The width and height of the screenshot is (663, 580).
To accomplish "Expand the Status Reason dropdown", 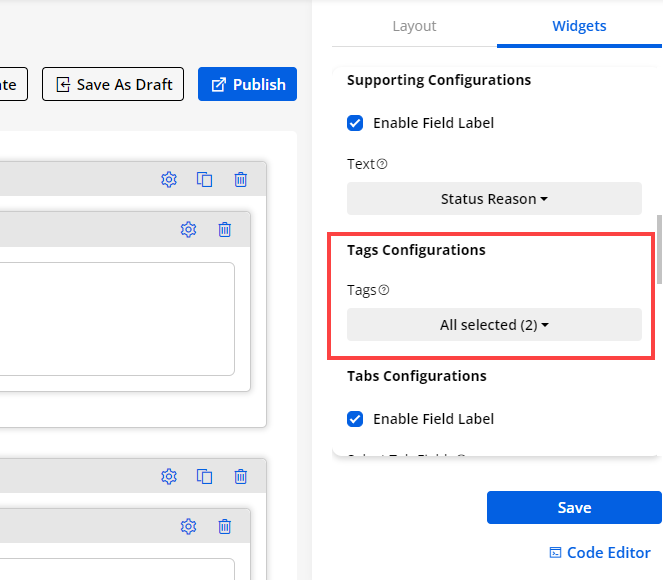I will point(494,199).
